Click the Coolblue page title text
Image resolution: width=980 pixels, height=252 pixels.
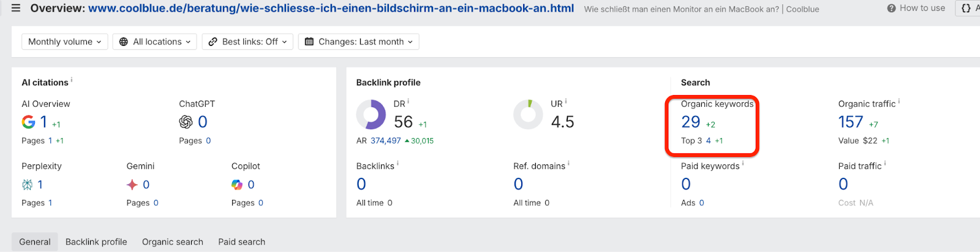701,9
